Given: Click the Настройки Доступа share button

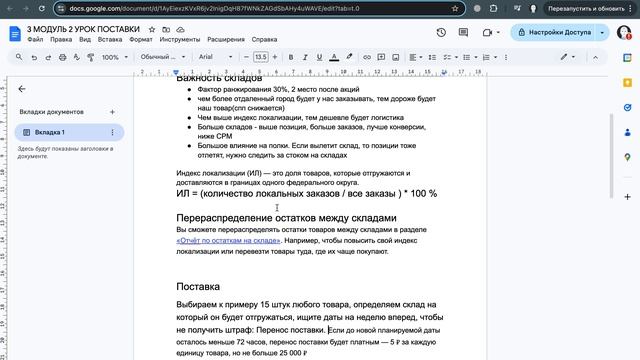Looking at the screenshot, I should [x=554, y=32].
